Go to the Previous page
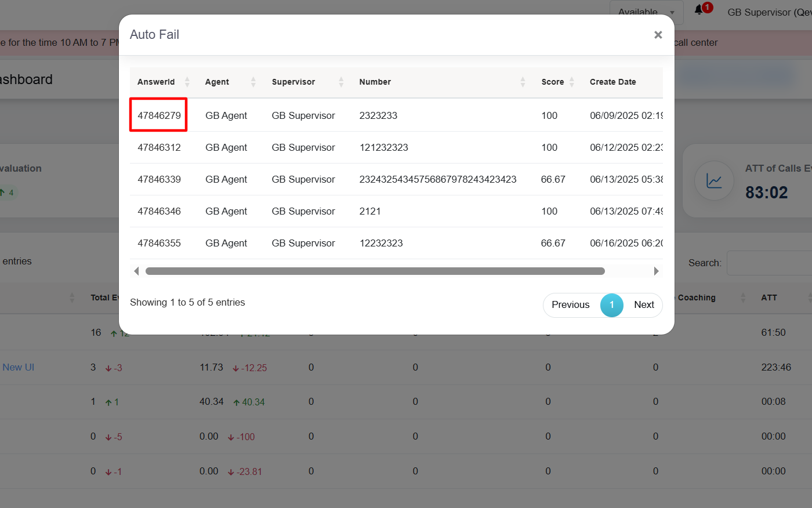 pos(570,305)
